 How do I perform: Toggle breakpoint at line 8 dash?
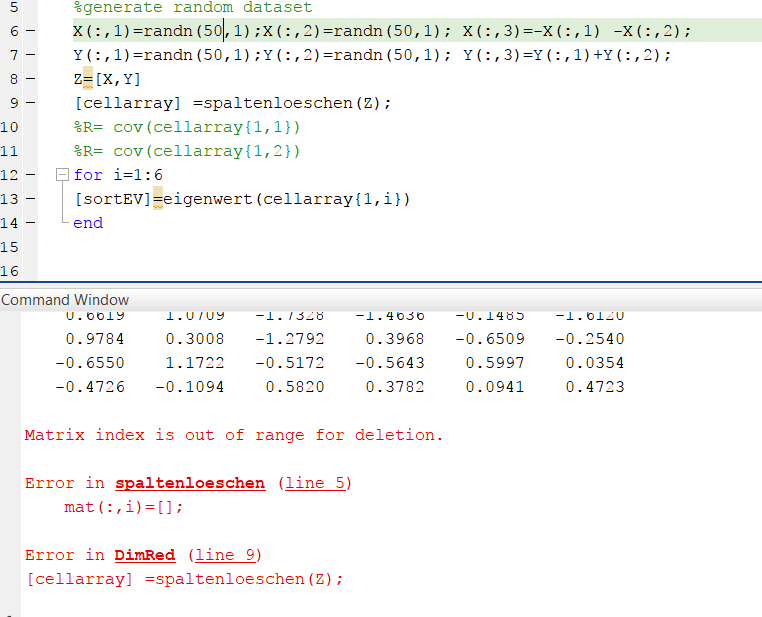point(29,80)
